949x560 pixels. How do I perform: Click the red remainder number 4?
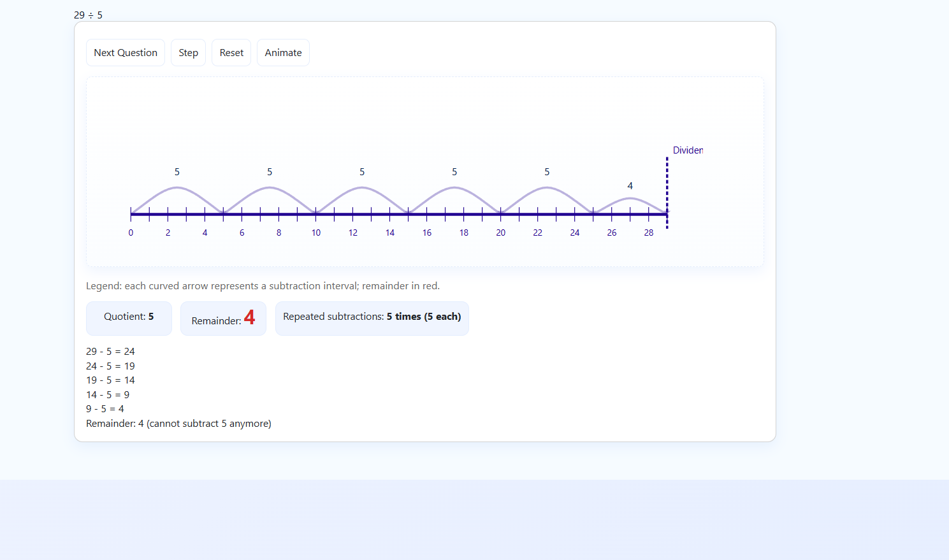(249, 317)
